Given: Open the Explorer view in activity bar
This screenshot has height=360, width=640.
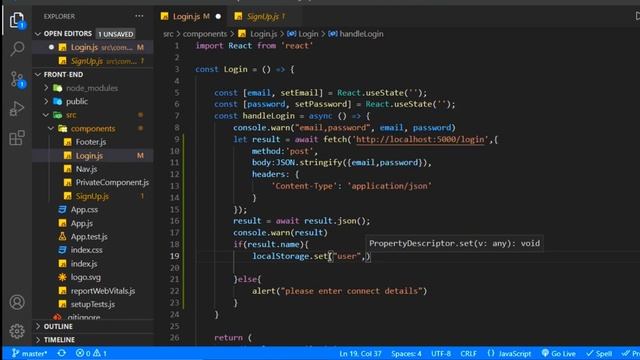Looking at the screenshot, I should 17,20.
